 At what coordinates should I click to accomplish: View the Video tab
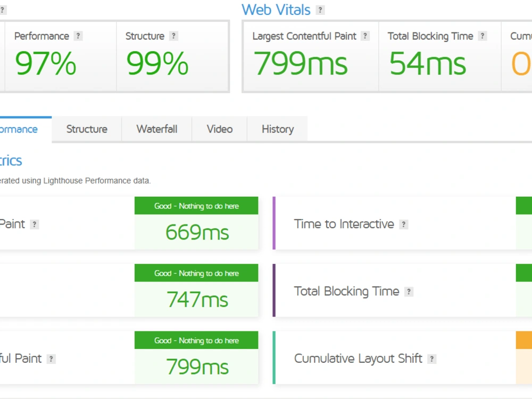[219, 129]
